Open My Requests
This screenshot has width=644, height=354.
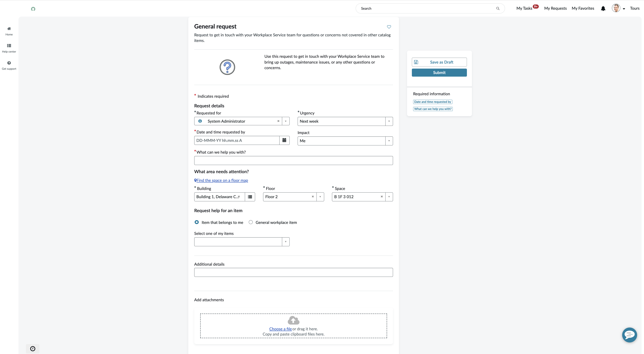(555, 8)
